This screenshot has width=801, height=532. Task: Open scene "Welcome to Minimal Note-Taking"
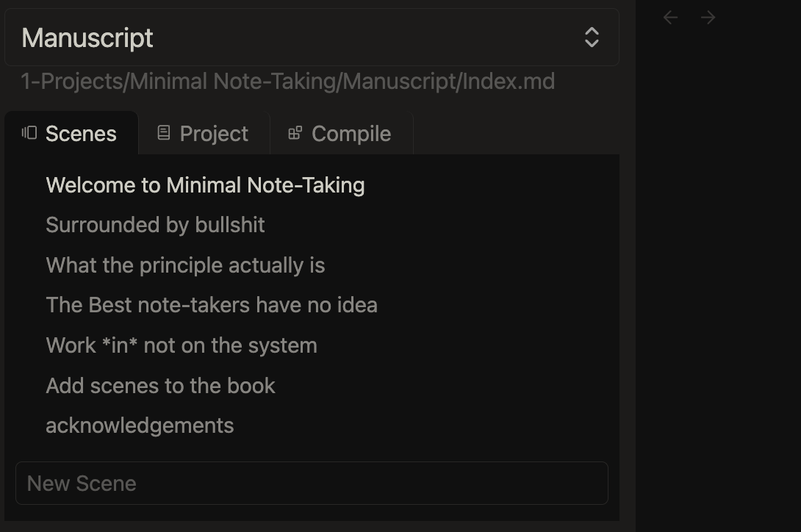coord(205,185)
